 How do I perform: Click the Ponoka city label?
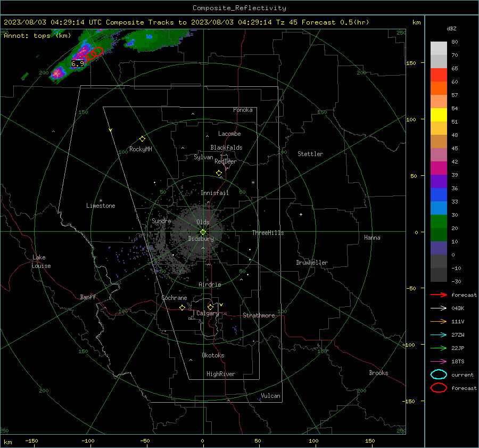(x=243, y=110)
